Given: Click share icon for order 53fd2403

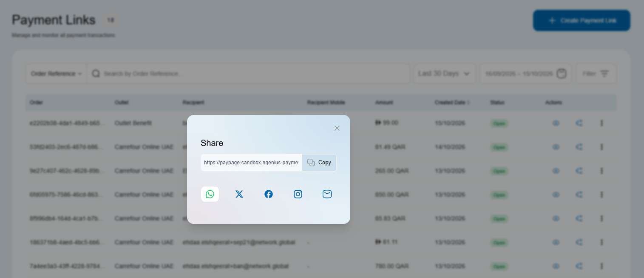Looking at the screenshot, I should pos(579,147).
